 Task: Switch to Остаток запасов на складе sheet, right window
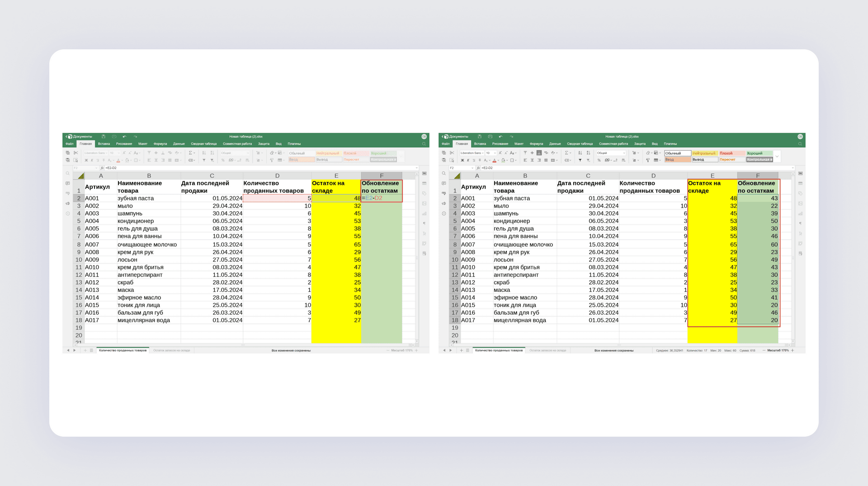(547, 350)
